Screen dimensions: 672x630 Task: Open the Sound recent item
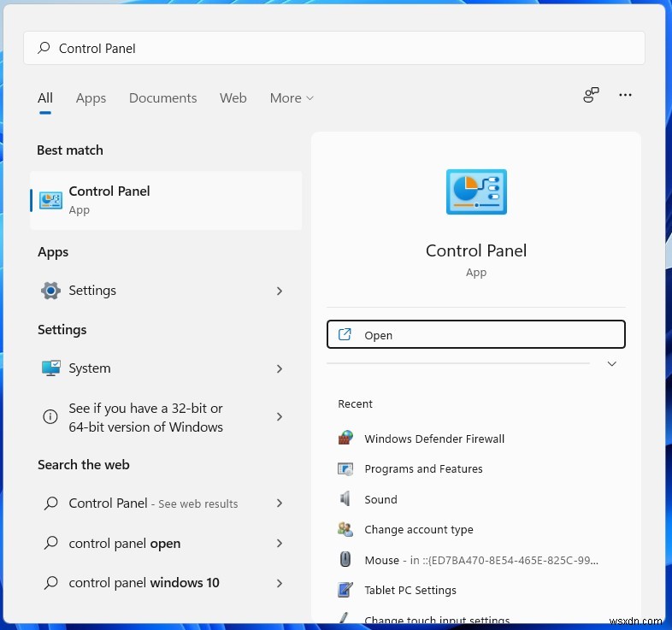(x=380, y=500)
